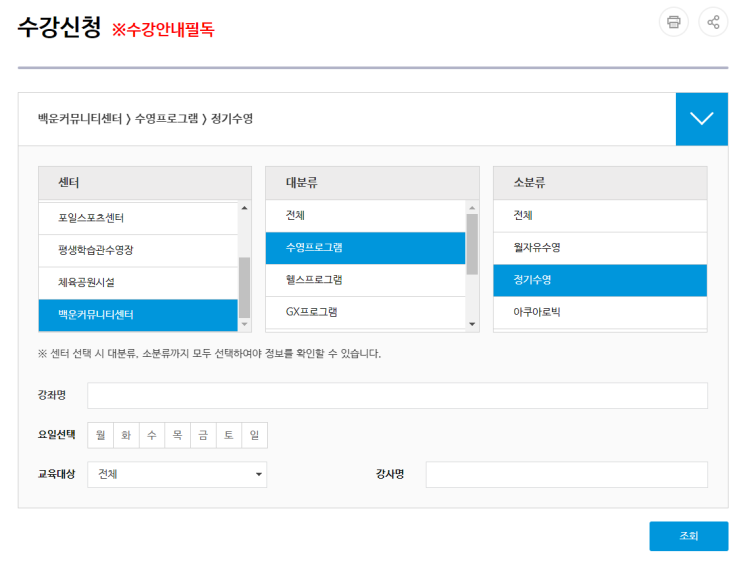The width and height of the screenshot is (743, 561).
Task: Select 평생학습관수영장 in the center list
Action: (138, 250)
